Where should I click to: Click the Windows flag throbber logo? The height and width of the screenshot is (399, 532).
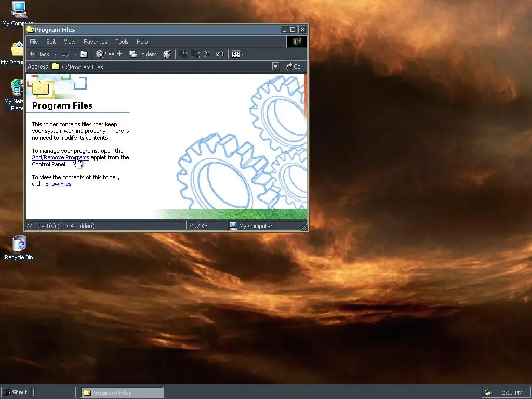point(297,42)
